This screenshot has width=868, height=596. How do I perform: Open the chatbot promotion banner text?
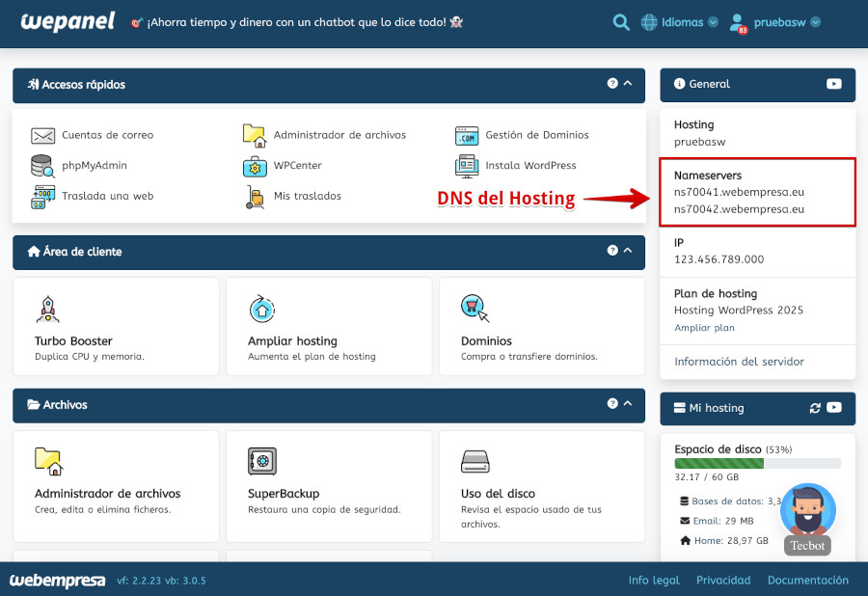297,23
